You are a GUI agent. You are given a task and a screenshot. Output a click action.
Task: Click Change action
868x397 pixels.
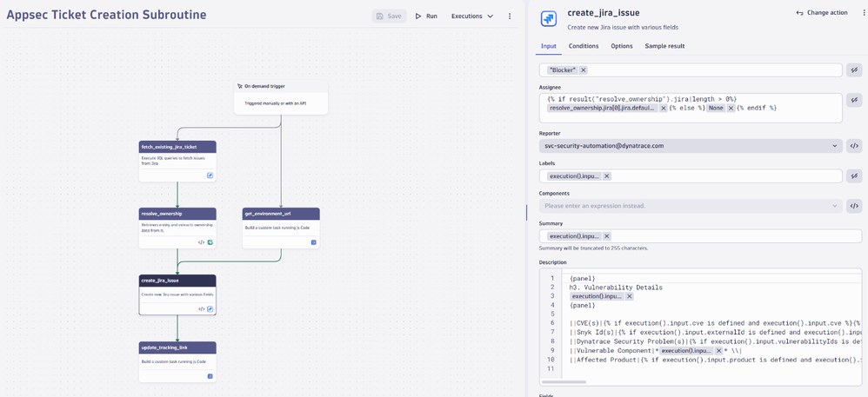coord(822,13)
